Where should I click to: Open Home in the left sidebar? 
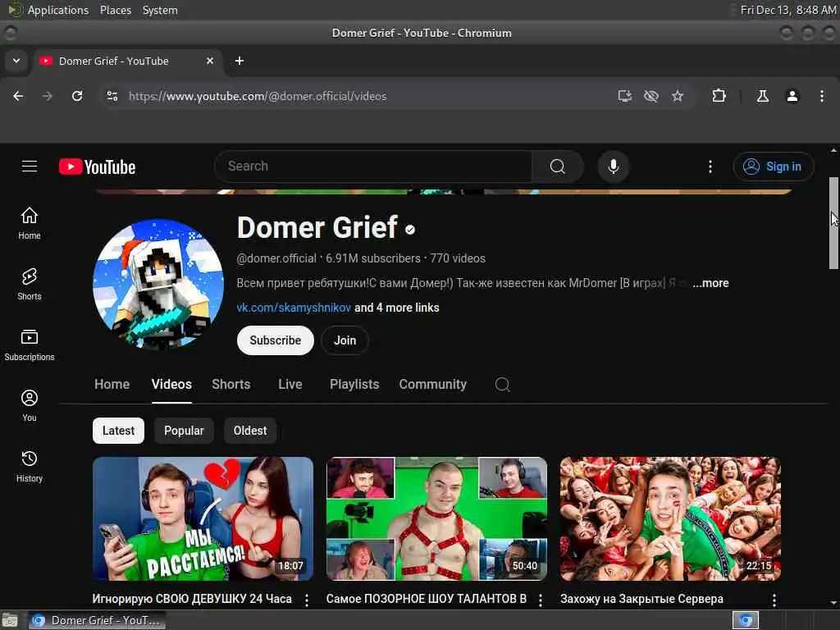coord(30,223)
